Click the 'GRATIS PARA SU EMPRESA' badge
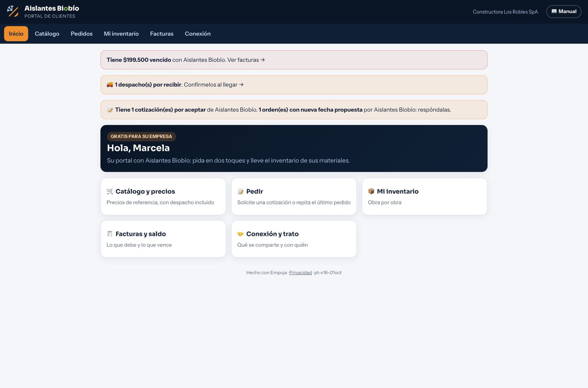Image resolution: width=588 pixels, height=388 pixels. pyautogui.click(x=141, y=136)
